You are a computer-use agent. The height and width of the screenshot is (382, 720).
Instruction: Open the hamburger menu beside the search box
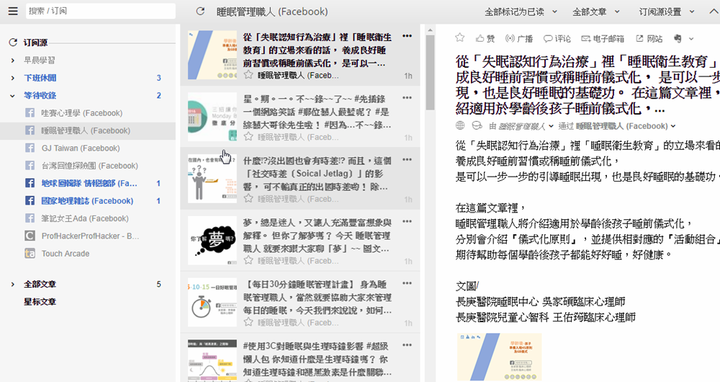point(13,11)
